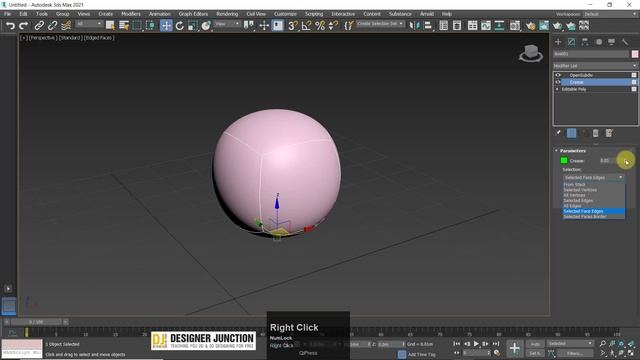Open the Schematic View icon
Screen dimensions: 640x360
pos(499,26)
